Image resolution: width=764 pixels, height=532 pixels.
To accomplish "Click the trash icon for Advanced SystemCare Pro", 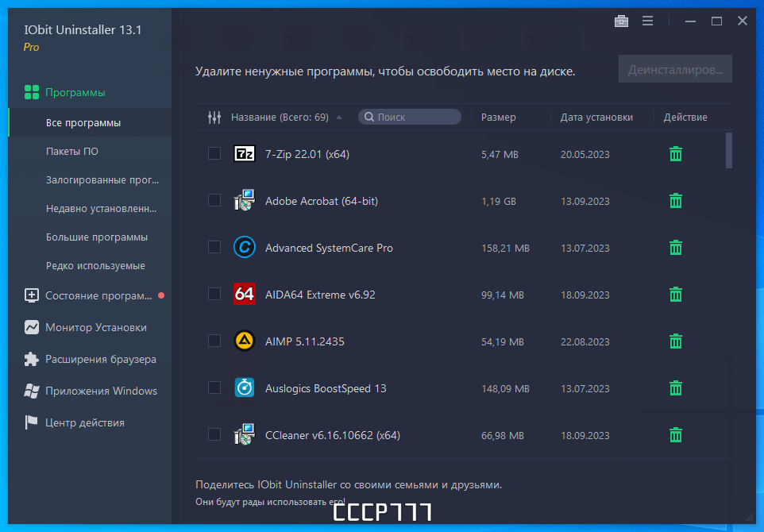I will pos(675,248).
